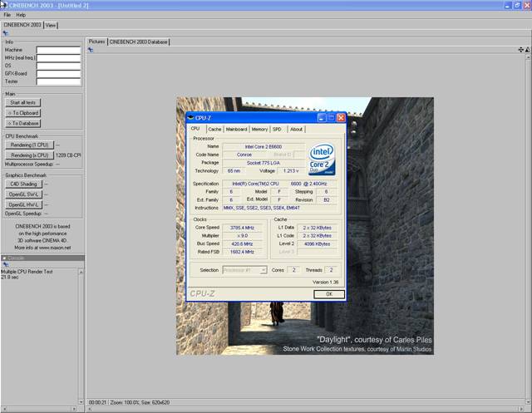Run the OpenGL HW-L benchmark
532x413 pixels.
(x=24, y=204)
